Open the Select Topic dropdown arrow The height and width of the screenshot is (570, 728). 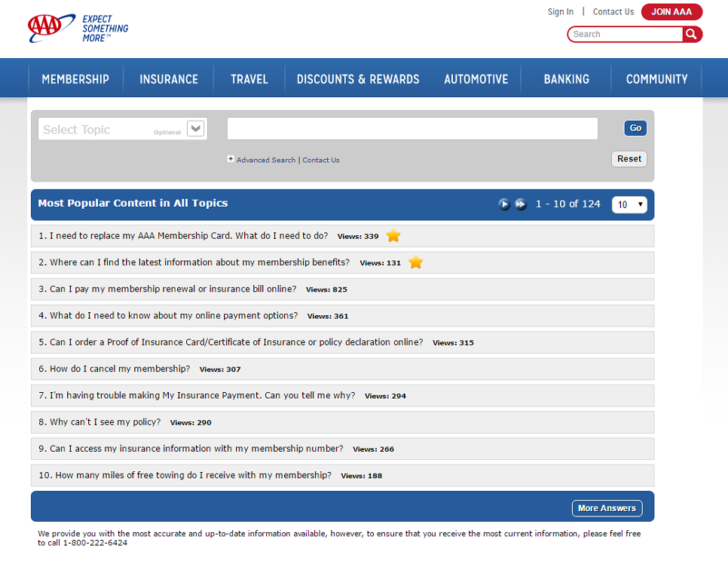pyautogui.click(x=196, y=128)
